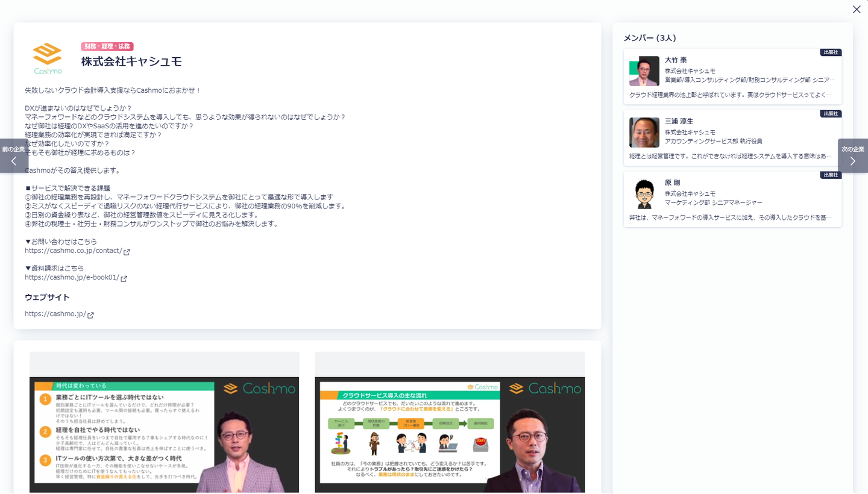Click 三浦 淳生 profile photo
The width and height of the screenshot is (868, 494).
coord(644,133)
